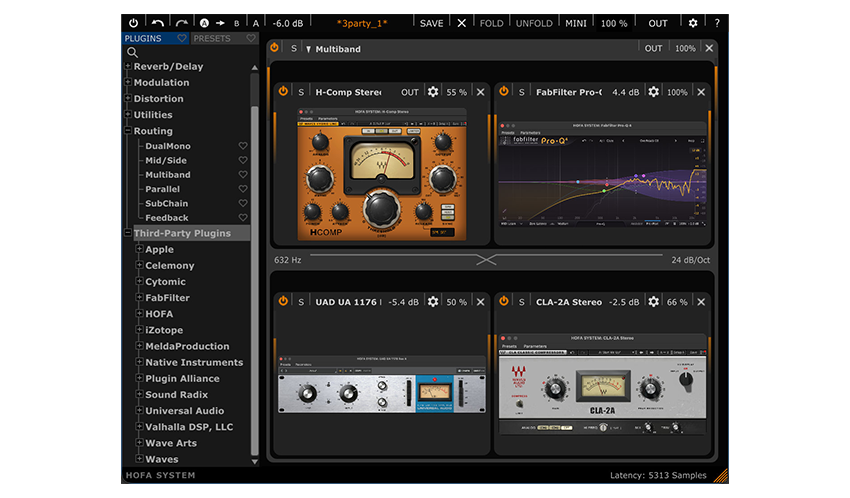Image resolution: width=850 pixels, height=498 pixels.
Task: Expand the Modulation category
Action: click(x=128, y=82)
